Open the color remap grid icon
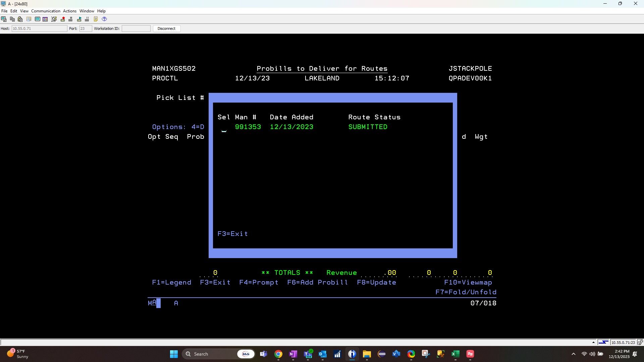This screenshot has width=644, height=362. tap(45, 19)
